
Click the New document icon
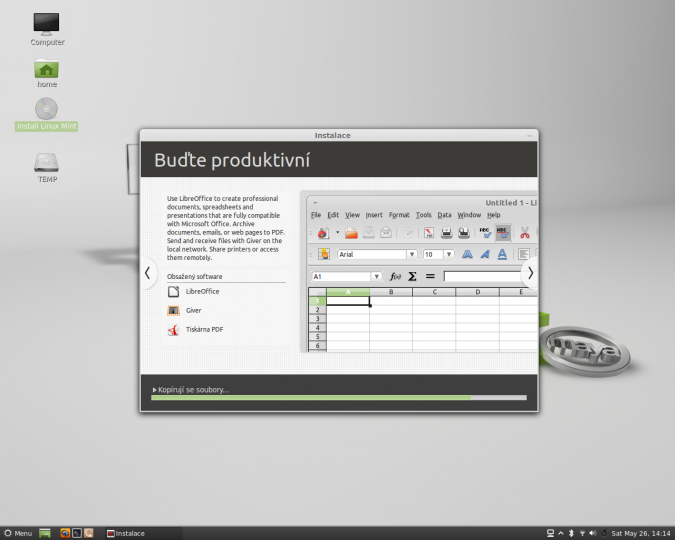(323, 233)
